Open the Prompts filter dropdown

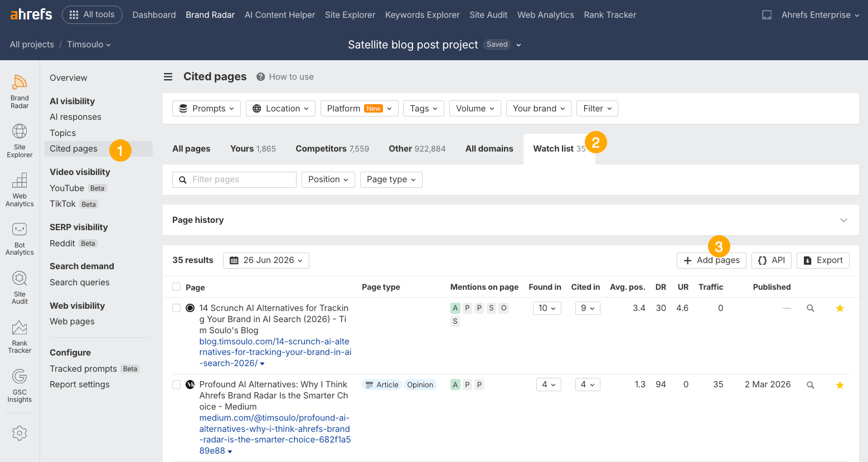tap(206, 109)
